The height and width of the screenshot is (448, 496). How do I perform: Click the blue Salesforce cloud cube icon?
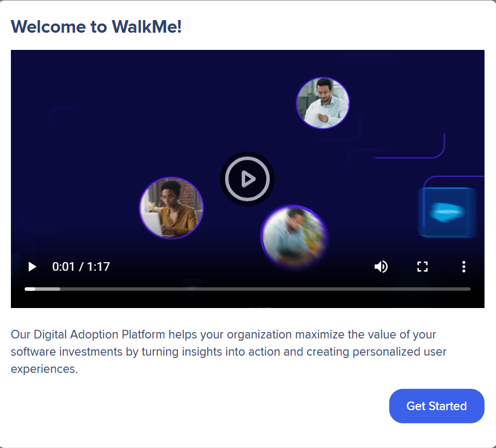coord(447,212)
